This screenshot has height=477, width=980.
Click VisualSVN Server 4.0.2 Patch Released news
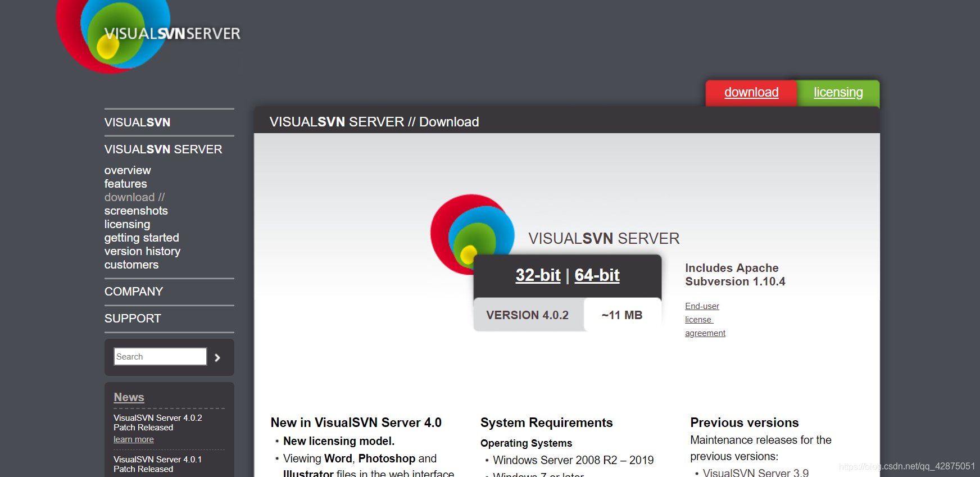[x=157, y=423]
